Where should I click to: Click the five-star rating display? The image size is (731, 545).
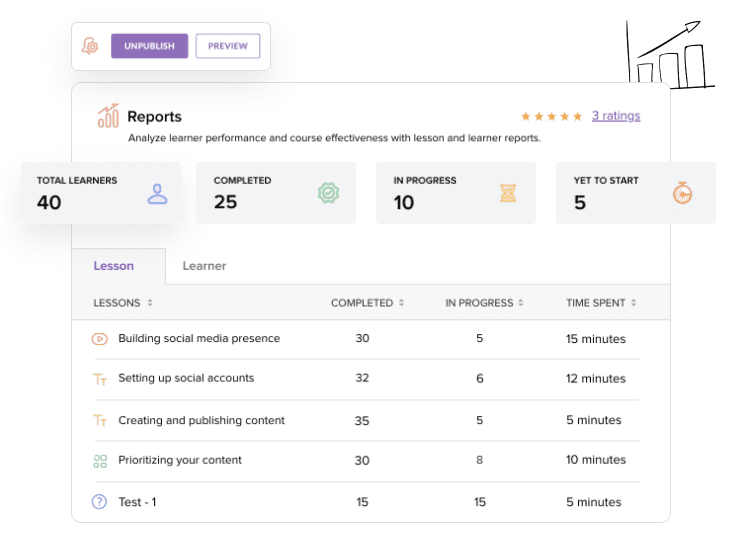tap(551, 116)
